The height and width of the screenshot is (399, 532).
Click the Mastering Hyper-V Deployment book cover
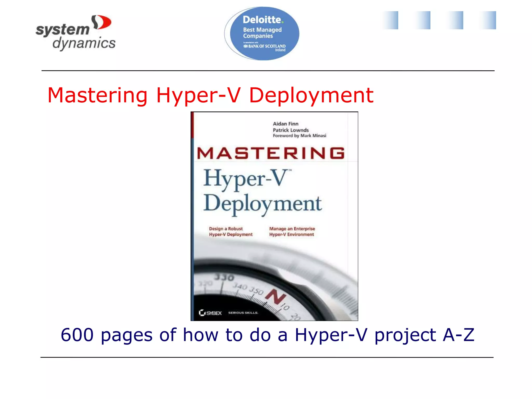click(274, 216)
